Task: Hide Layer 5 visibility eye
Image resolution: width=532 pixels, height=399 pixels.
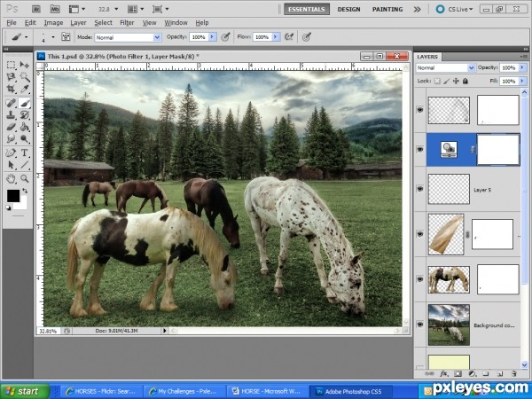Action: pyautogui.click(x=420, y=189)
